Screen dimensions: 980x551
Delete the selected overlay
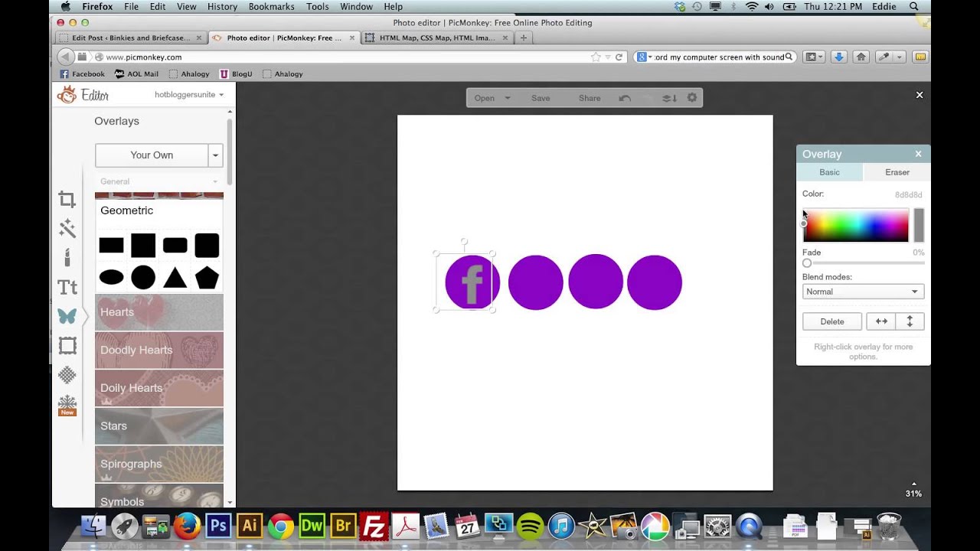[831, 321]
